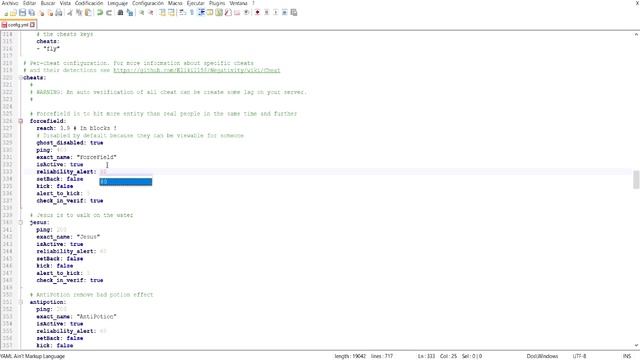
Task: Click the Copy toolbar icon
Action: pos(79,13)
